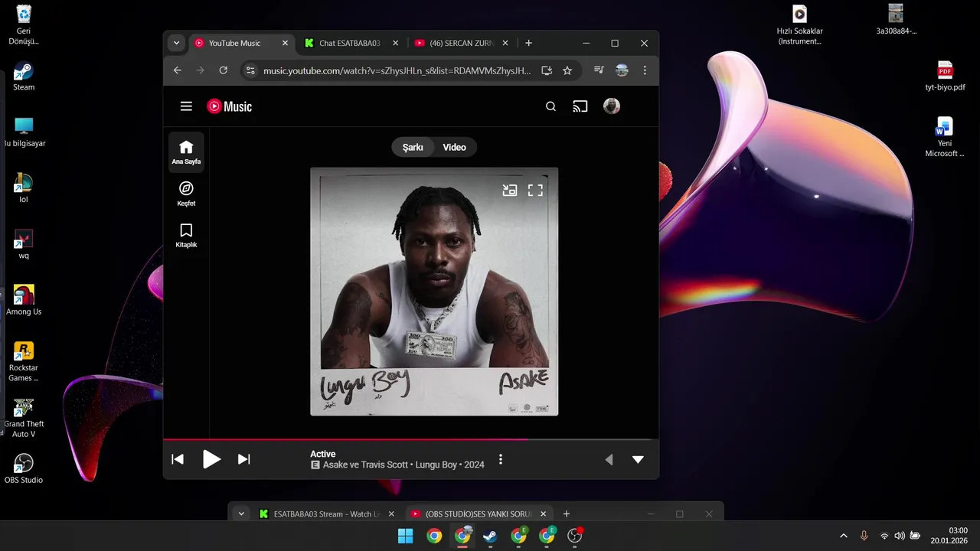Click the YouTube Music logo
This screenshot has height=551, width=980.
click(230, 106)
